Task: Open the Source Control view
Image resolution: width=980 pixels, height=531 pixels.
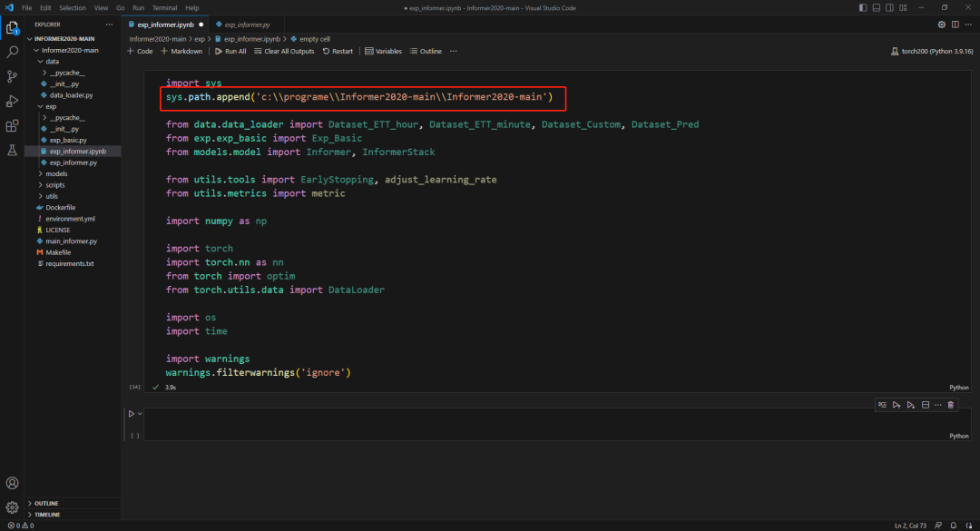Action: point(12,76)
